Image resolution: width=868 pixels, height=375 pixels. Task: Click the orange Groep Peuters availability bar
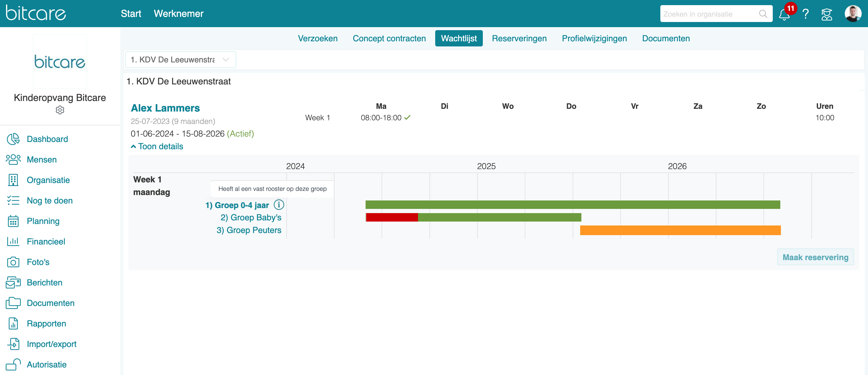[680, 230]
